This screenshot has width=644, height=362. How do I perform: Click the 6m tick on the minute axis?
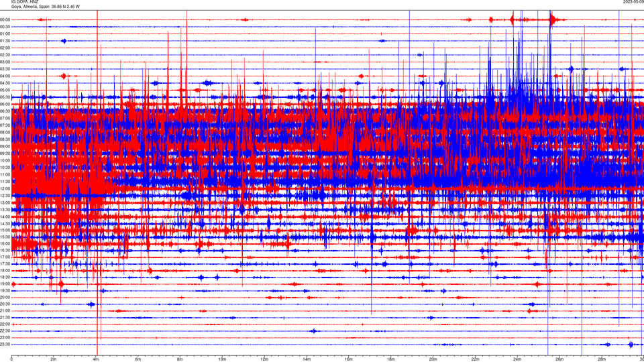pos(138,359)
